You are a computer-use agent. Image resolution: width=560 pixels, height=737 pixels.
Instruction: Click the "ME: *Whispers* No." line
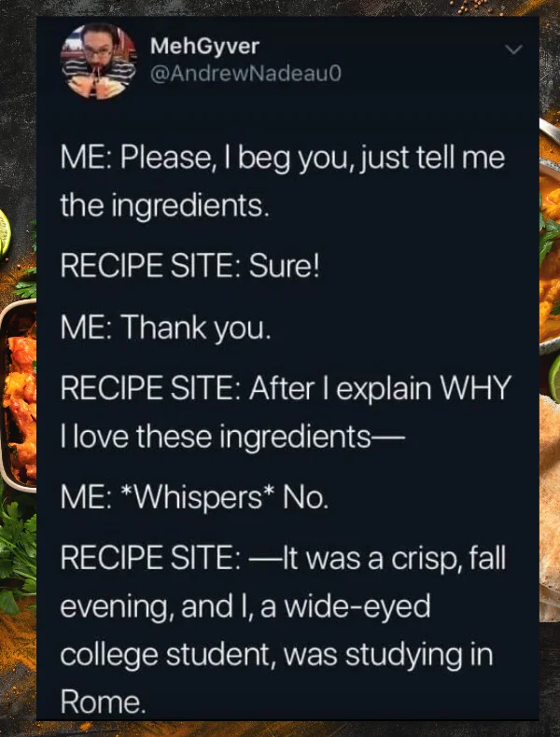[x=194, y=498]
